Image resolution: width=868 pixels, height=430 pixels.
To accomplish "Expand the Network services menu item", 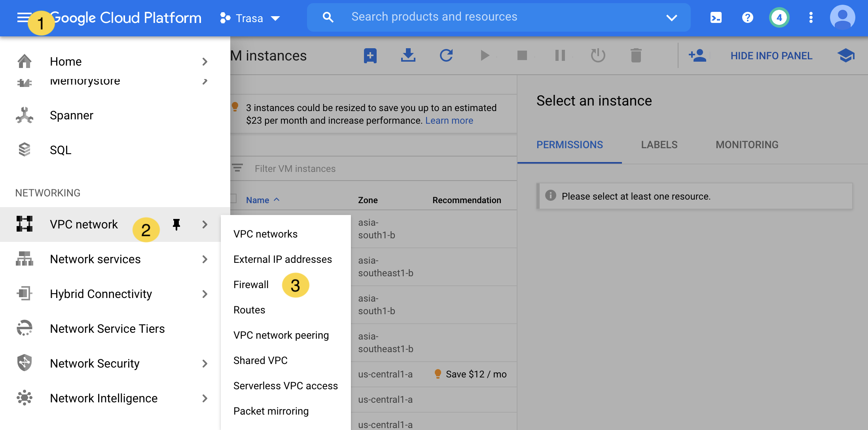I will tap(95, 259).
